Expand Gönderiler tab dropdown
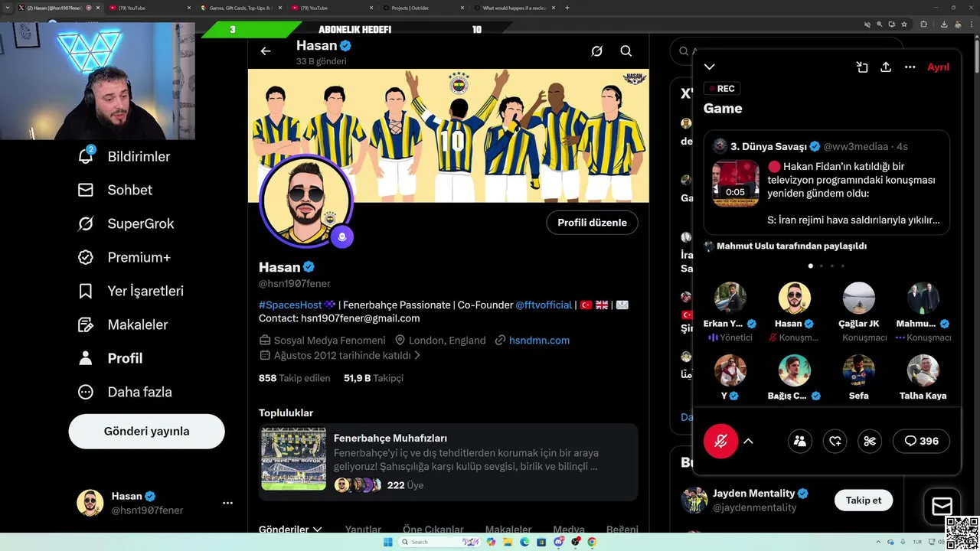Viewport: 980px width, 551px height. pyautogui.click(x=290, y=529)
